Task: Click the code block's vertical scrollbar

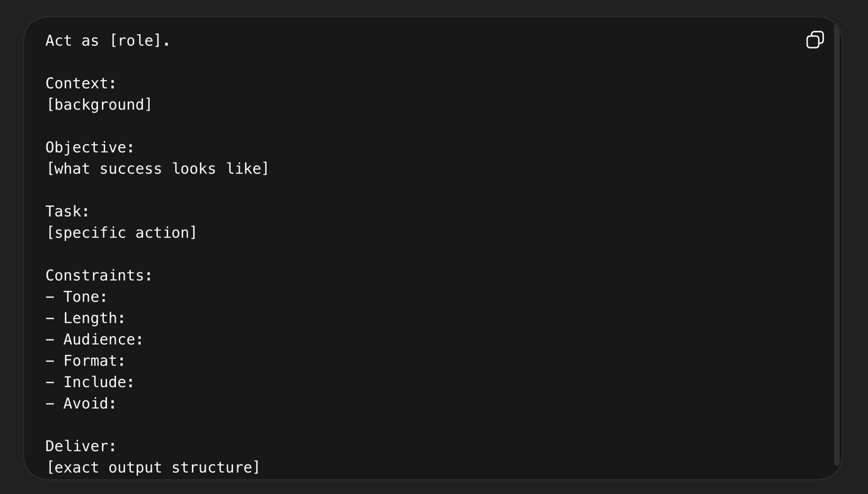Action: [x=837, y=244]
